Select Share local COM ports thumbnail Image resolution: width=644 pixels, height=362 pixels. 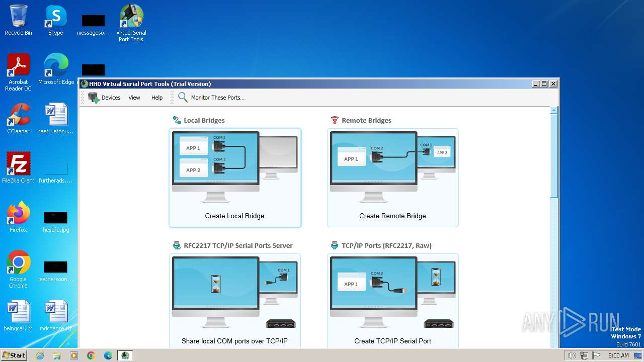[x=235, y=292]
